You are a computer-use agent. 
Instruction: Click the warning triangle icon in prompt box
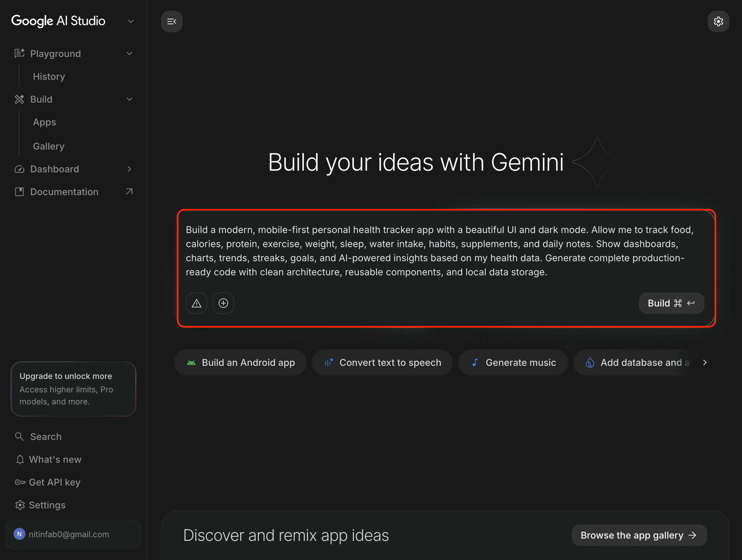[196, 303]
